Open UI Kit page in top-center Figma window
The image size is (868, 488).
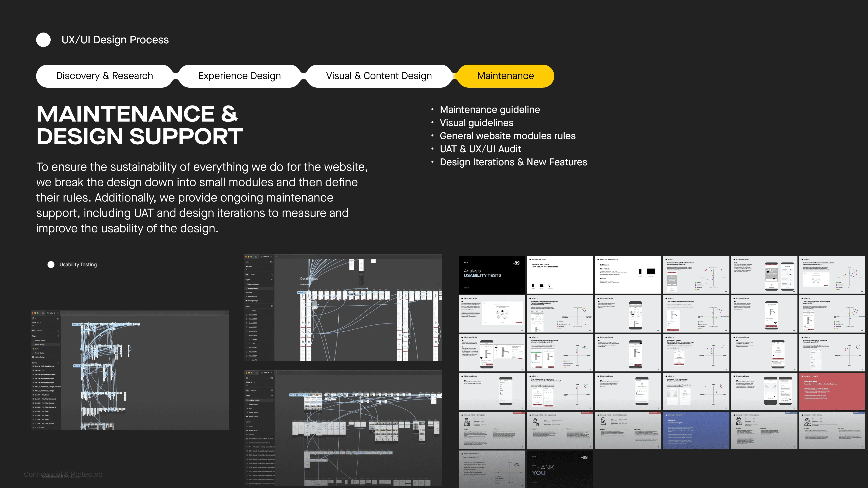[250, 292]
